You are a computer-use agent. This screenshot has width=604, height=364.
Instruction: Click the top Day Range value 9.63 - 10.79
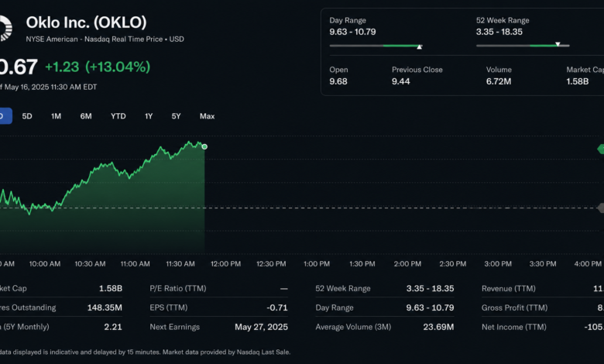click(352, 32)
